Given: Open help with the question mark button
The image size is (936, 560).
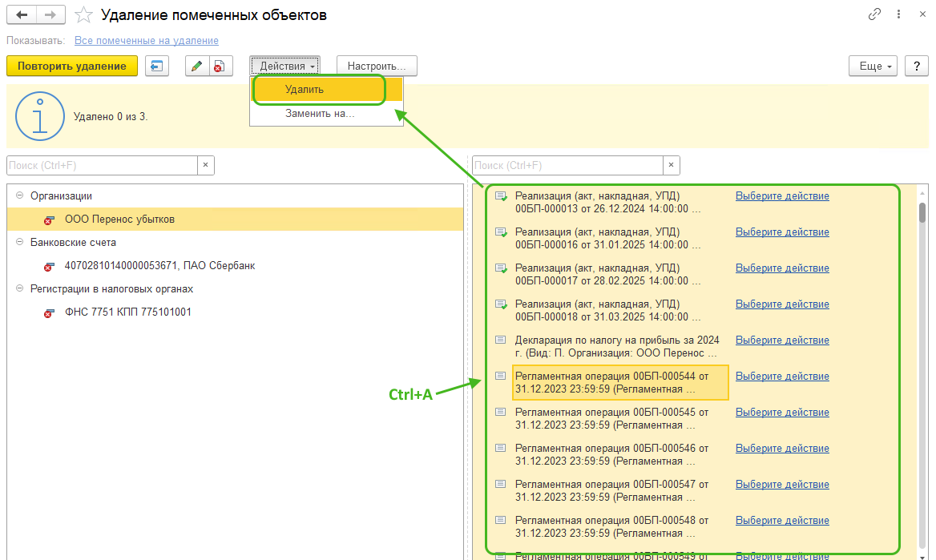Looking at the screenshot, I should tap(917, 66).
